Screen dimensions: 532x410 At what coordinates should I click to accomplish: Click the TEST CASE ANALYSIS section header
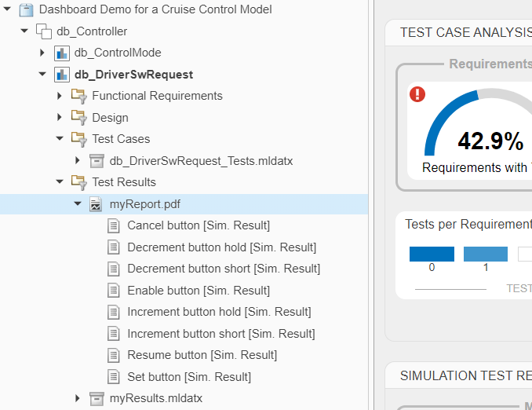pos(466,32)
